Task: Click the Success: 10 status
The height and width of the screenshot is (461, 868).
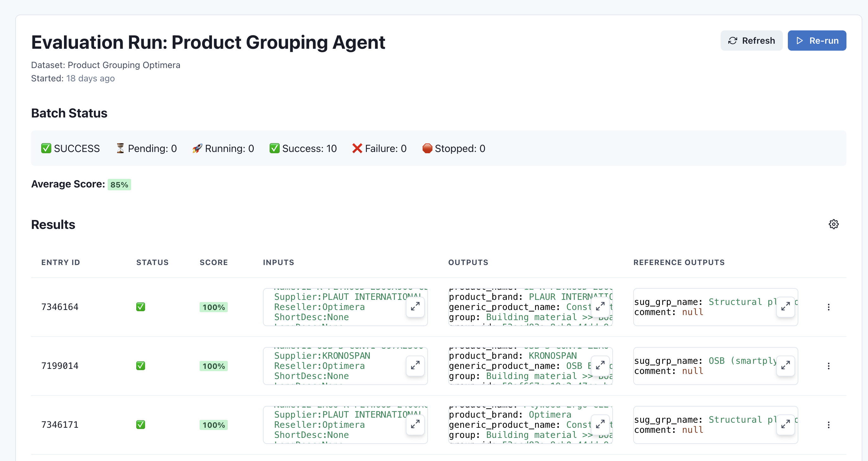Action: 303,148
